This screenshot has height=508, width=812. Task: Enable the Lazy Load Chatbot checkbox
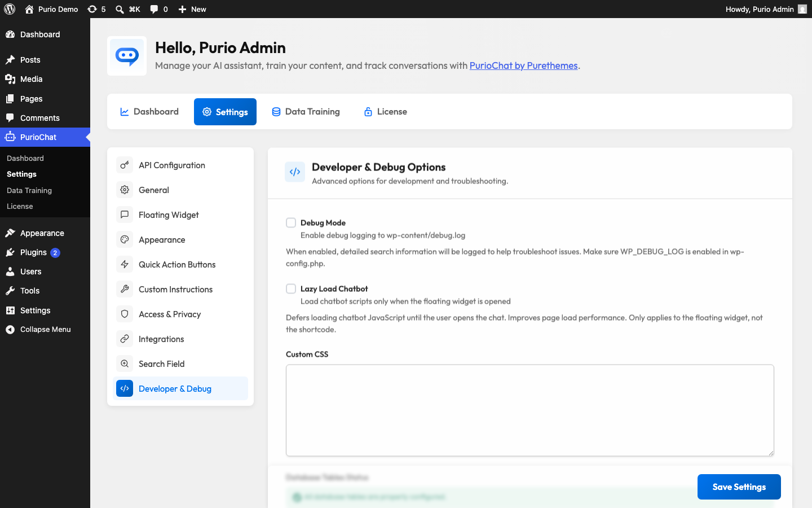point(291,288)
